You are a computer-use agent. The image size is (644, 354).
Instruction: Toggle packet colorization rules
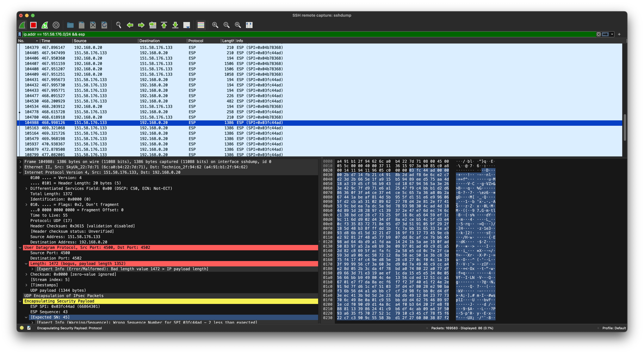pyautogui.click(x=201, y=25)
